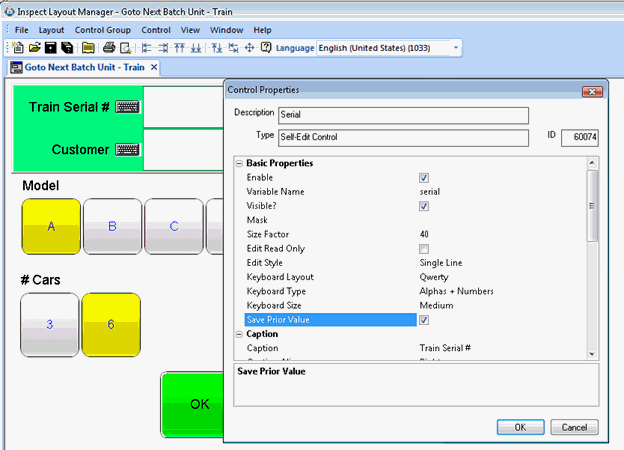Open print preview icon in toolbar

[x=126, y=48]
